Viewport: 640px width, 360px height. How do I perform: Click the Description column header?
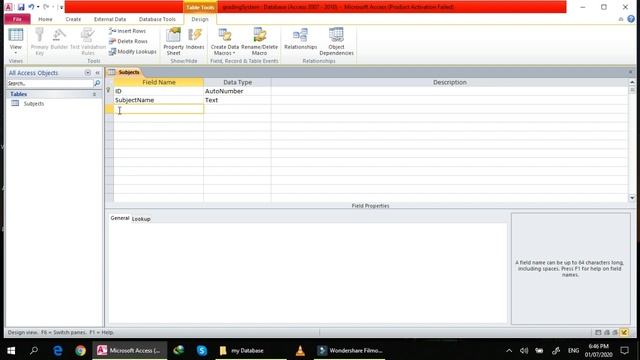pos(449,82)
